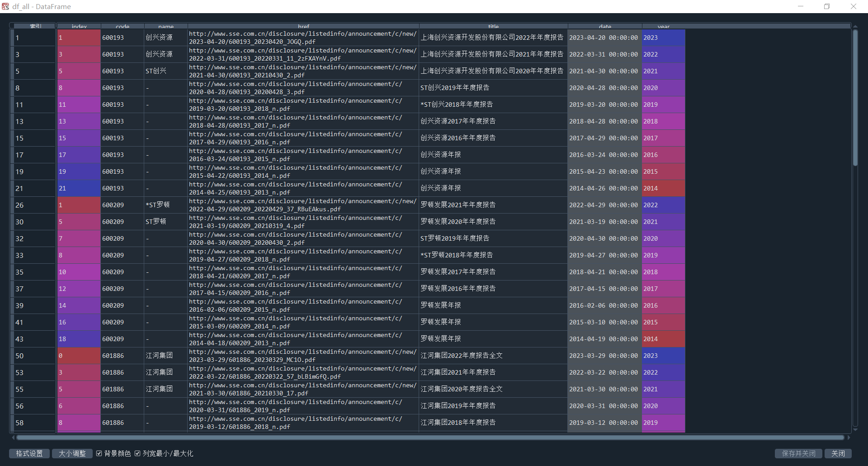The image size is (868, 466).
Task: Select title cell 江河集团2020年度报告全文
Action: click(x=493, y=389)
